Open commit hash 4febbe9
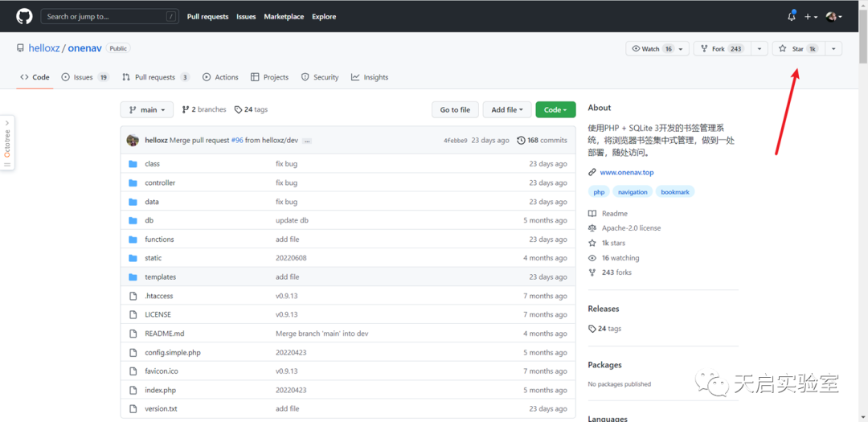868x422 pixels. [455, 140]
